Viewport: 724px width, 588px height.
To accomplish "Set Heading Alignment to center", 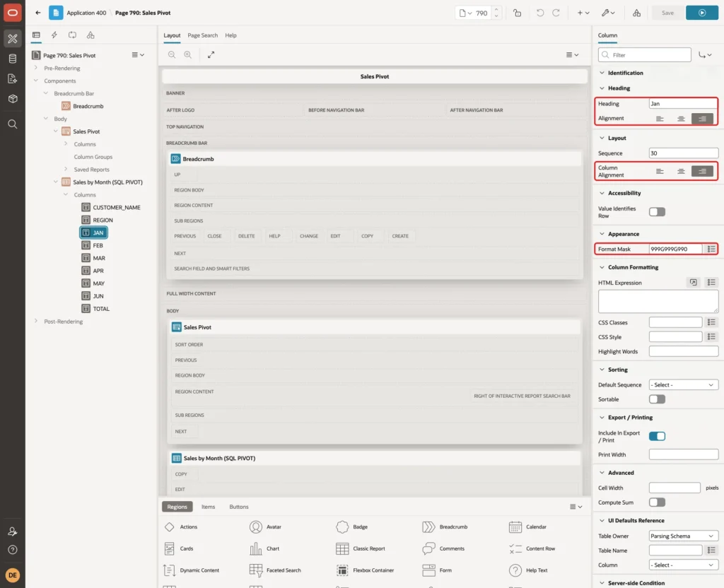I will click(681, 119).
